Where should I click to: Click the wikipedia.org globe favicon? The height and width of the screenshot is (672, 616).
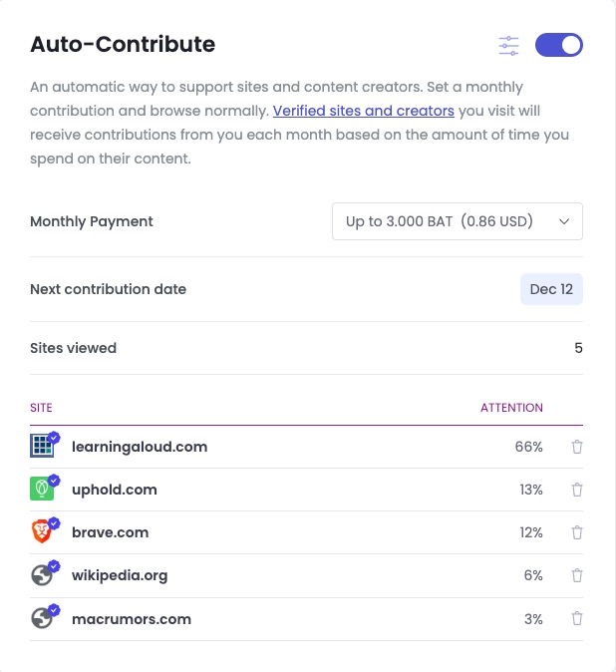pos(42,575)
